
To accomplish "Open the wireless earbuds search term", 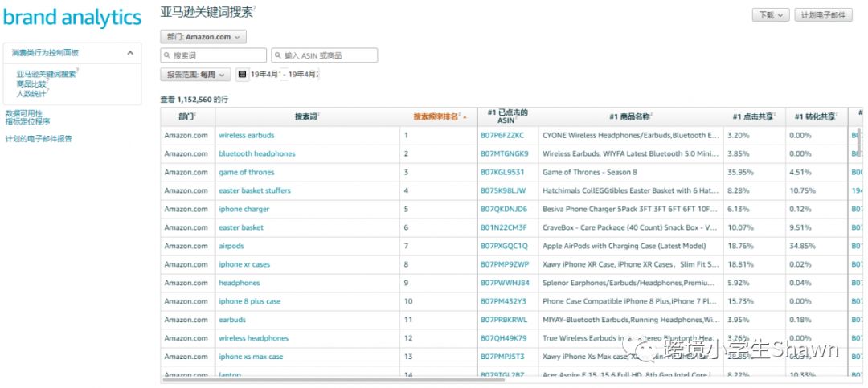I will coord(247,136).
